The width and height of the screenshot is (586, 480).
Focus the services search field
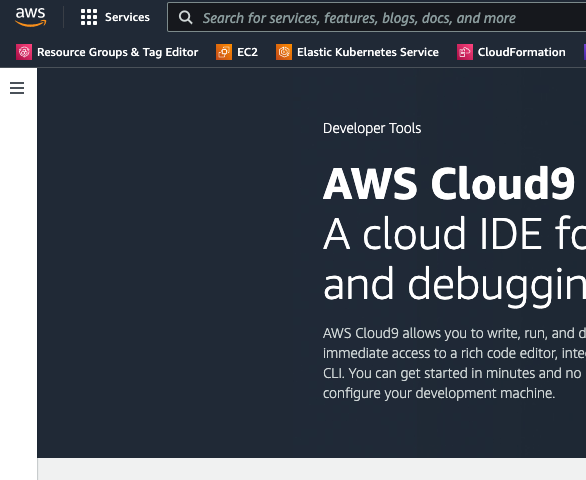(377, 17)
